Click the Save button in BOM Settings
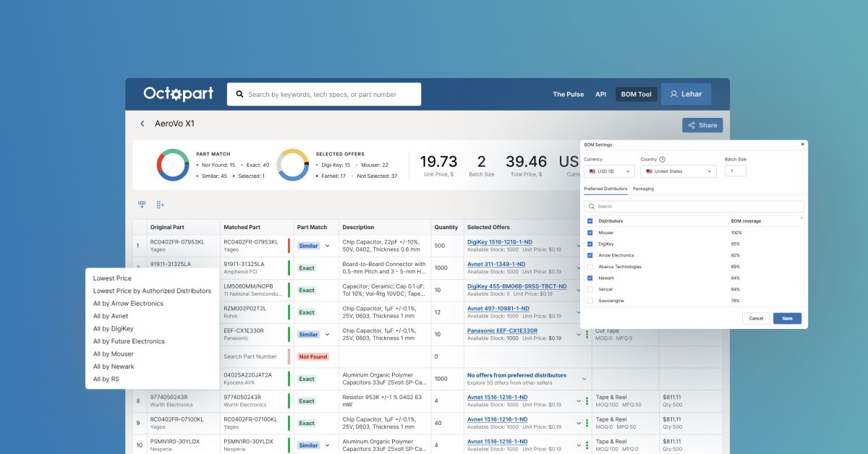 (787, 318)
